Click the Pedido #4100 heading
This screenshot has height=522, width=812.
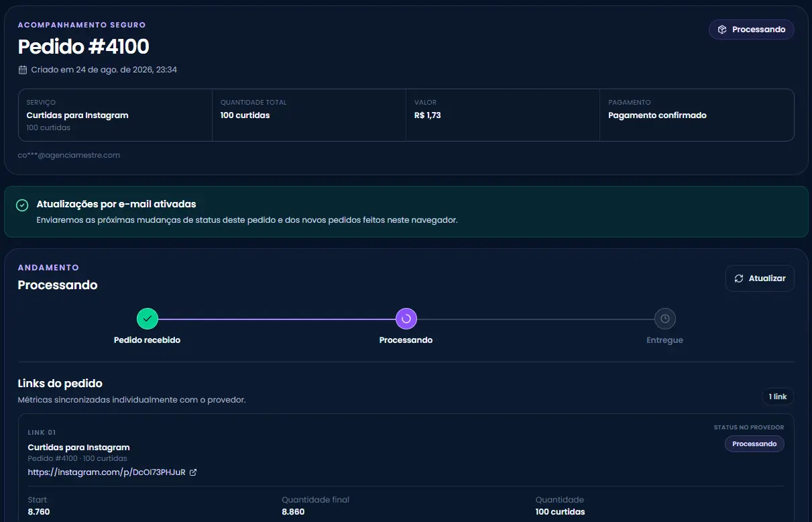(x=83, y=46)
